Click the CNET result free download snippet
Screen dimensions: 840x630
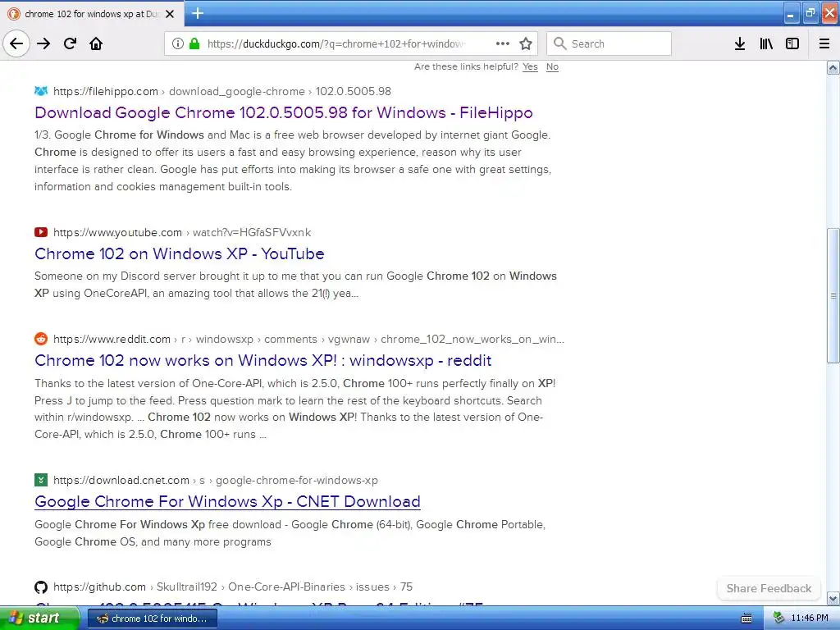[x=290, y=533]
